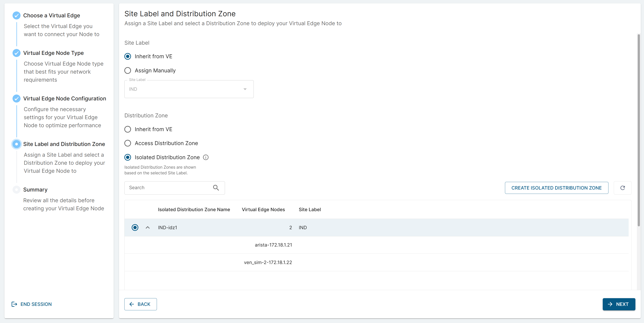Select Assign Manually for Site Label
This screenshot has height=323, width=644.
pos(128,71)
